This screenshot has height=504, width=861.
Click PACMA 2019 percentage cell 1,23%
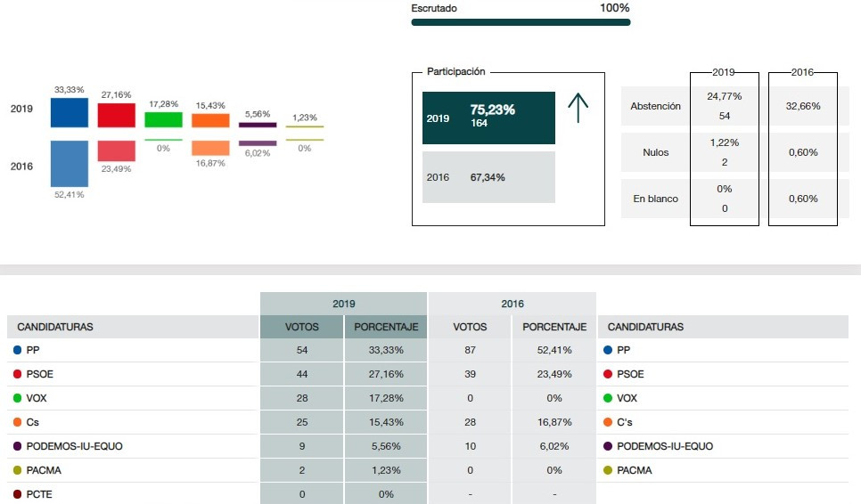click(386, 470)
